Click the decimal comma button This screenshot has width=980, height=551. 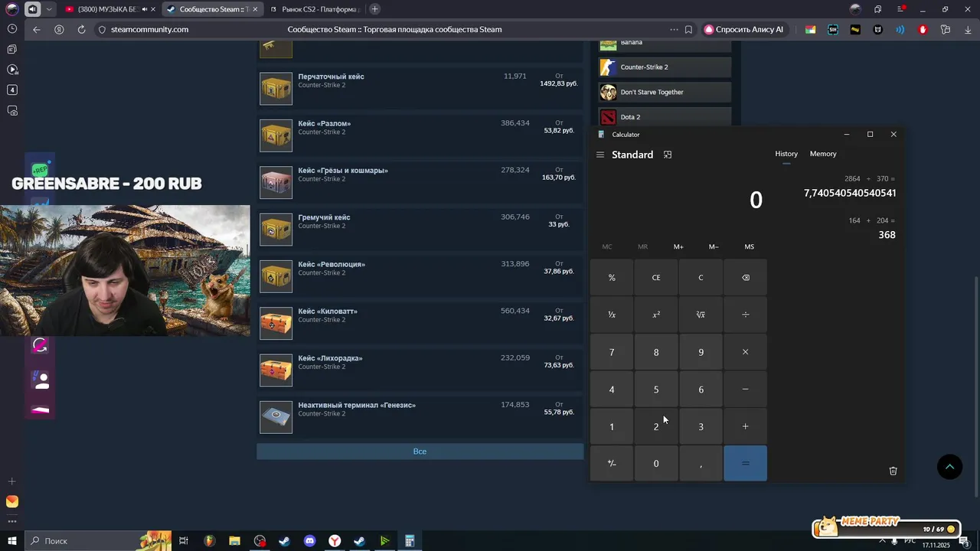click(x=701, y=464)
